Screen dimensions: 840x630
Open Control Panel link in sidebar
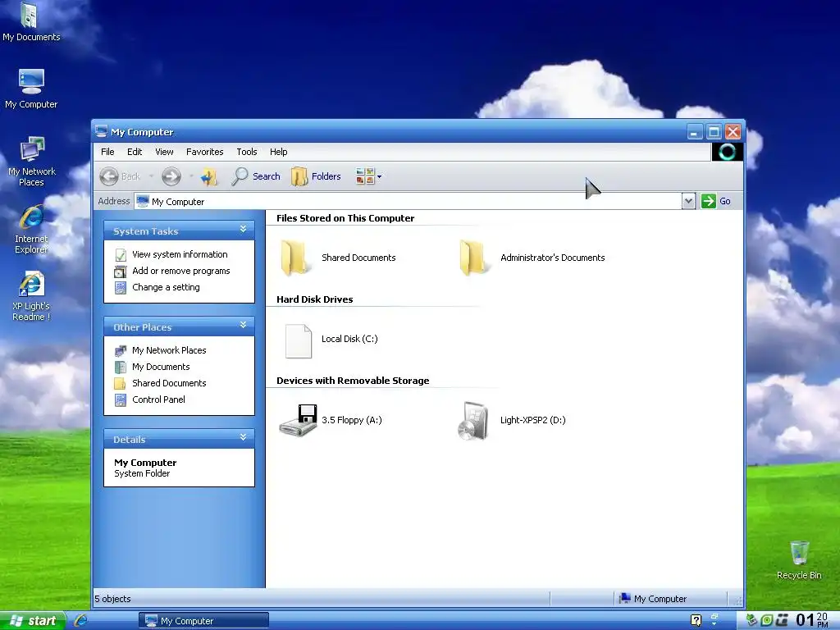click(x=158, y=399)
